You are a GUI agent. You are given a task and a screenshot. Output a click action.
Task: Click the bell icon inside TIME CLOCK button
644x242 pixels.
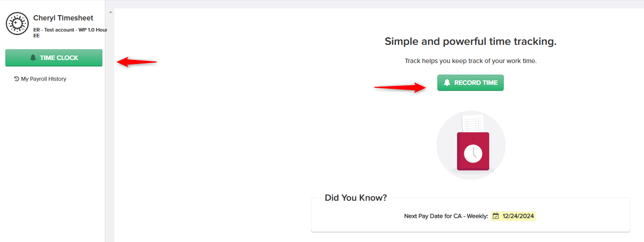coord(33,58)
